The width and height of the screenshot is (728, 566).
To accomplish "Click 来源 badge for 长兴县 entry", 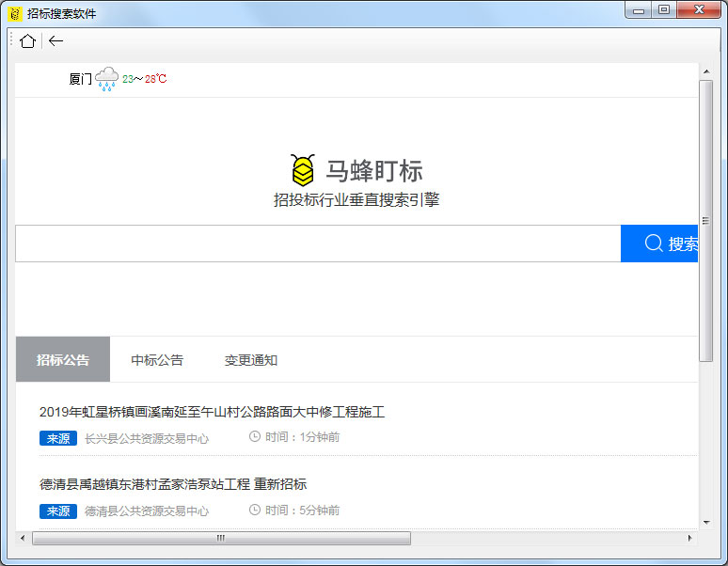I will click(58, 438).
